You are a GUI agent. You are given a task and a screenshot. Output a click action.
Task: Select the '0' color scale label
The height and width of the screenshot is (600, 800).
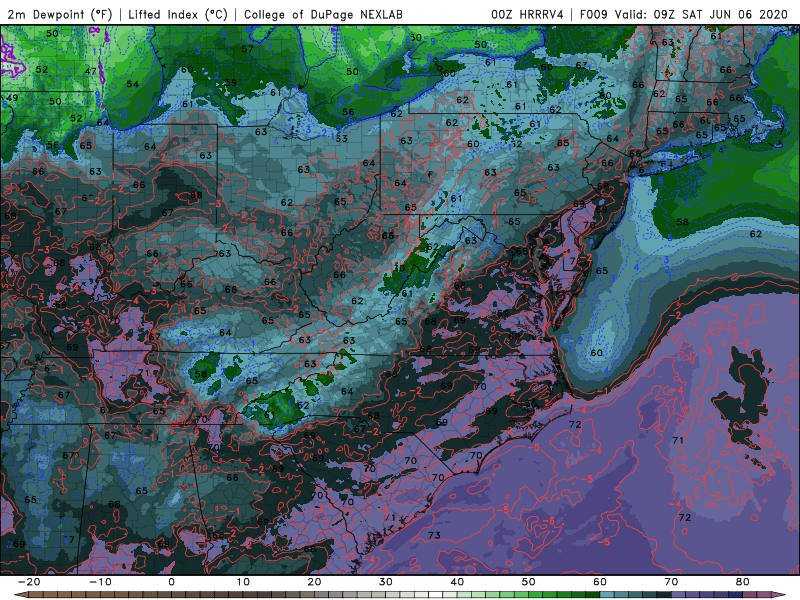tap(171, 582)
